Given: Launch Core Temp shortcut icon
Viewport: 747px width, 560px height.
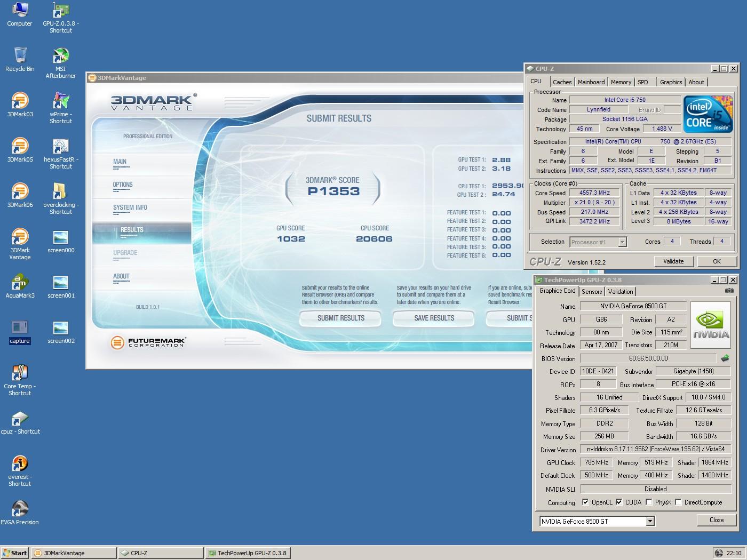Looking at the screenshot, I should coord(20,380).
